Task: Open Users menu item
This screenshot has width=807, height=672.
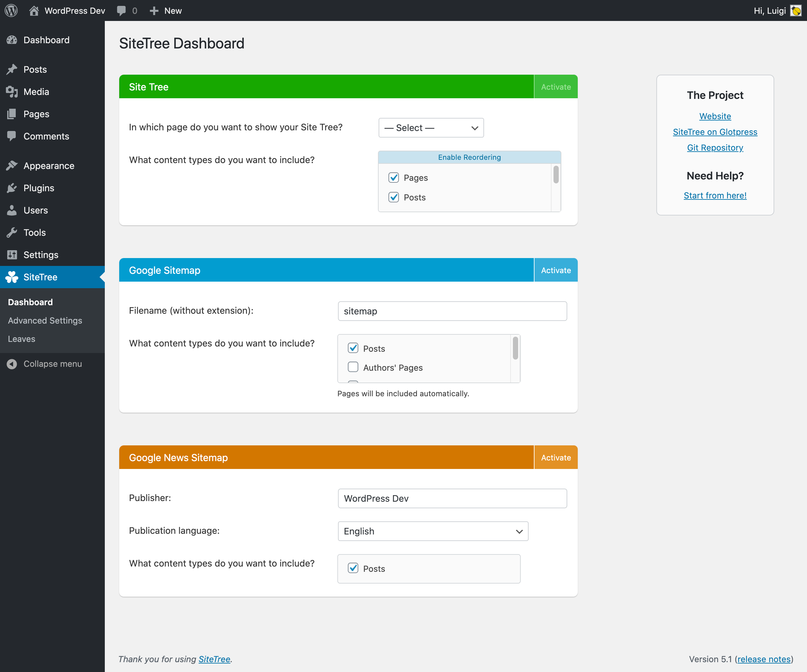Action: (52, 210)
